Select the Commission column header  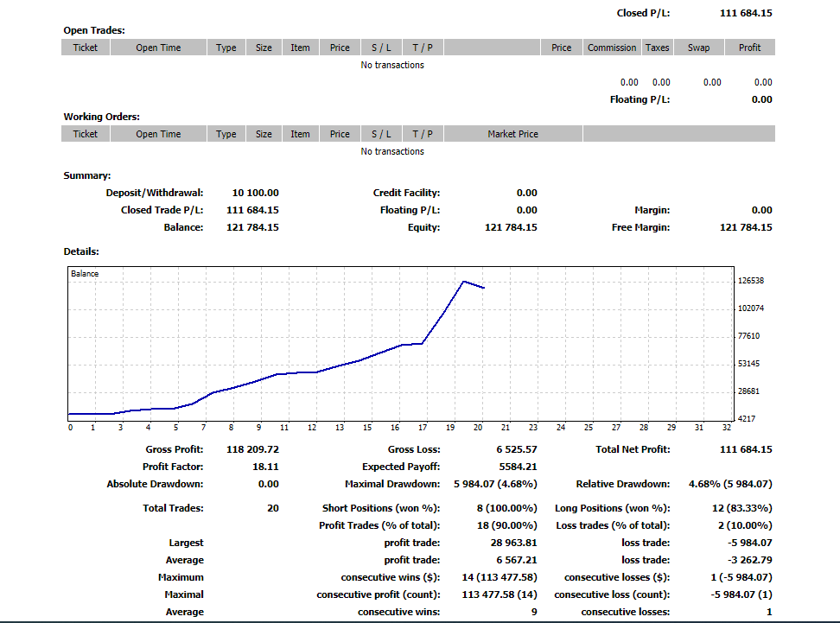tap(612, 48)
